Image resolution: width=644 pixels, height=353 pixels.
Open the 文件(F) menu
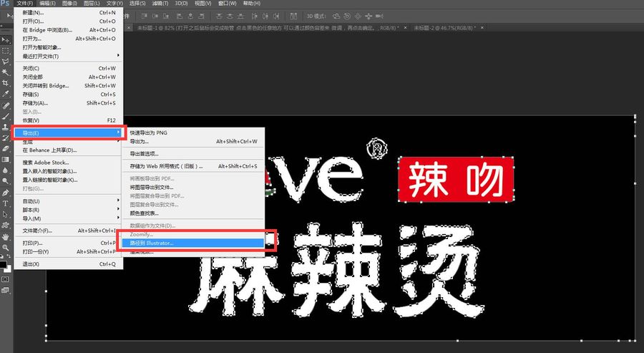[x=24, y=4]
